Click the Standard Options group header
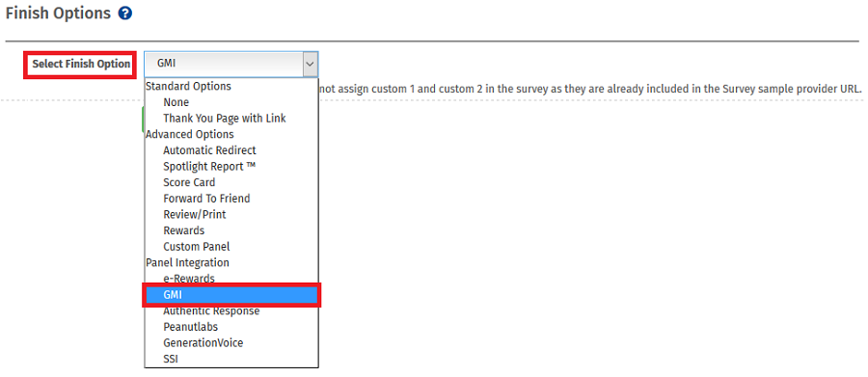The height and width of the screenshot is (377, 868). tap(188, 87)
